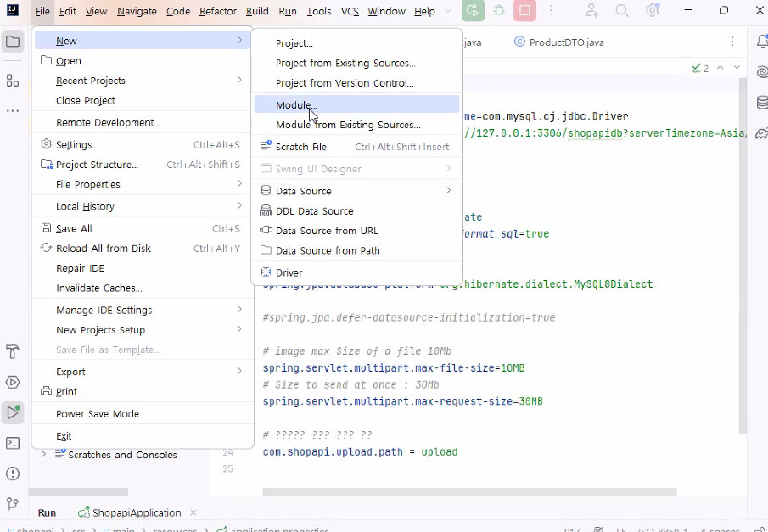Select Data Source from URL
The image size is (768, 532).
(356, 230)
